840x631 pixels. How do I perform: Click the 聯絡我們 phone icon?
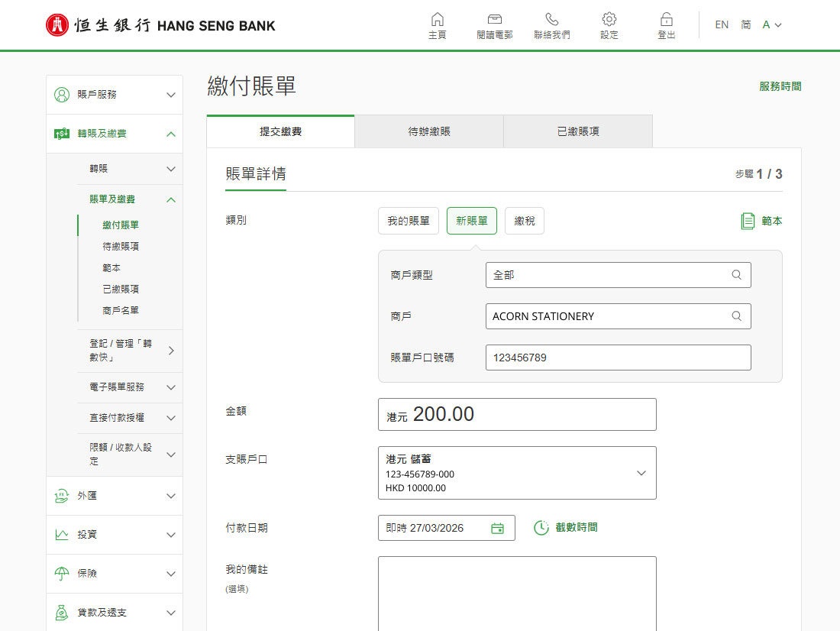pos(552,19)
